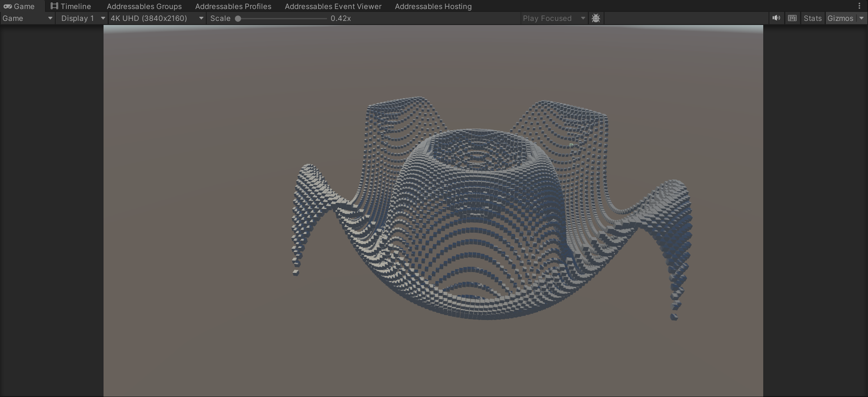Open the Addressables Profiles tab
The image size is (868, 397).
pos(233,6)
